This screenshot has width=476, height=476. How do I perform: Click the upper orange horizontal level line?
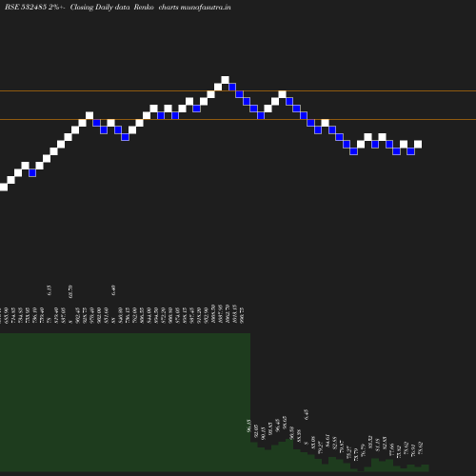(x=238, y=91)
